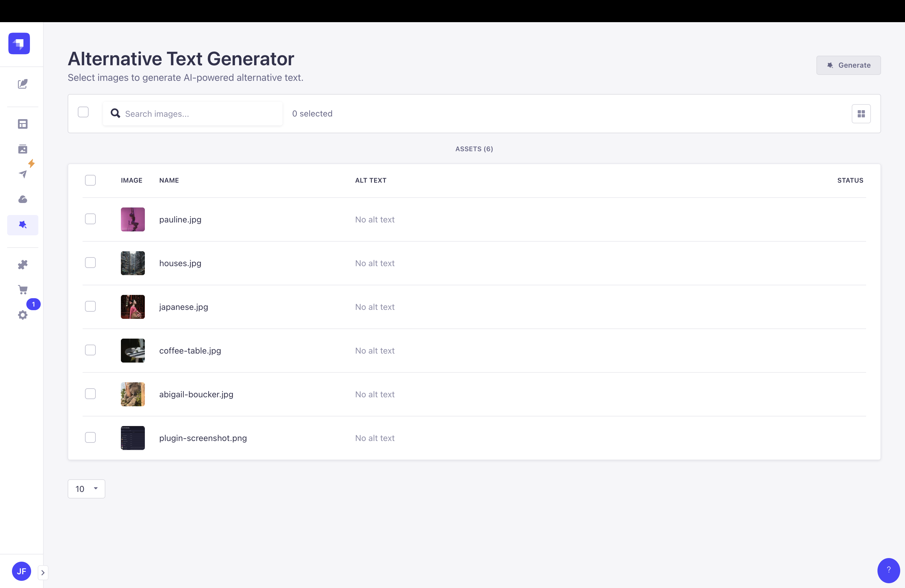Expand the sidebar navigation with chevron
Viewport: 905px width, 588px height.
click(x=43, y=572)
